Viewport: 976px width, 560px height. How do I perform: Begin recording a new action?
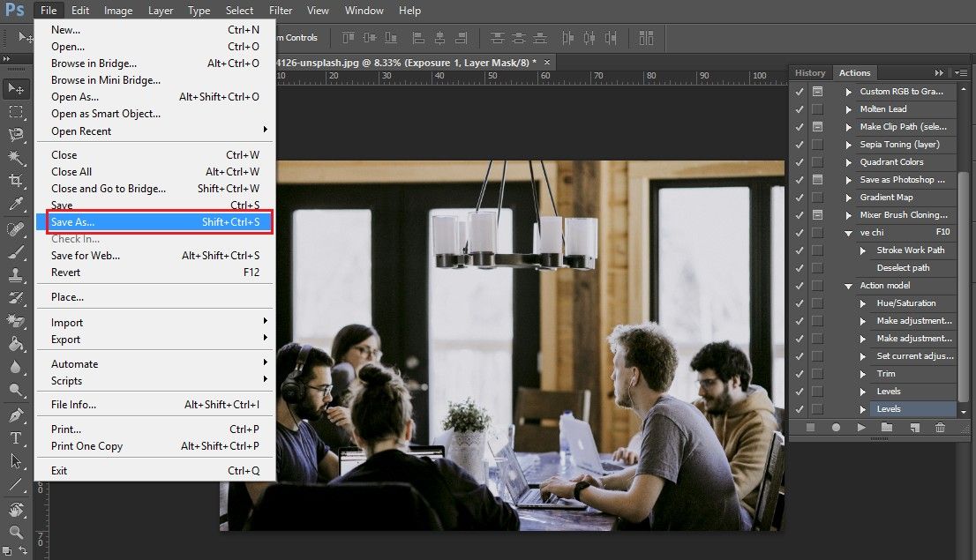[x=836, y=427]
